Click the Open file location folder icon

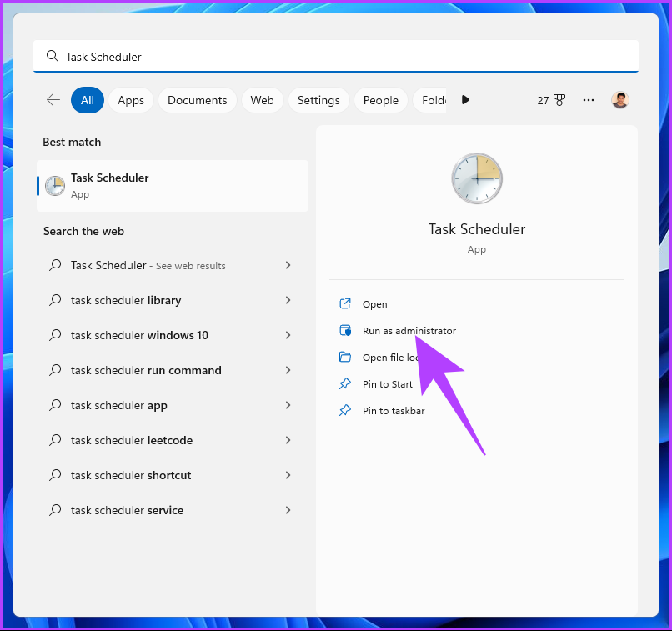point(345,357)
